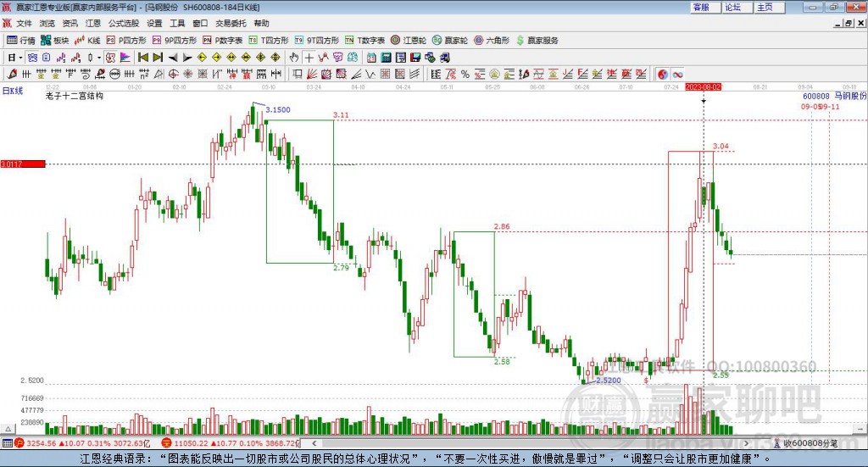
Task: Select the red target circle tool
Action: (173, 74)
